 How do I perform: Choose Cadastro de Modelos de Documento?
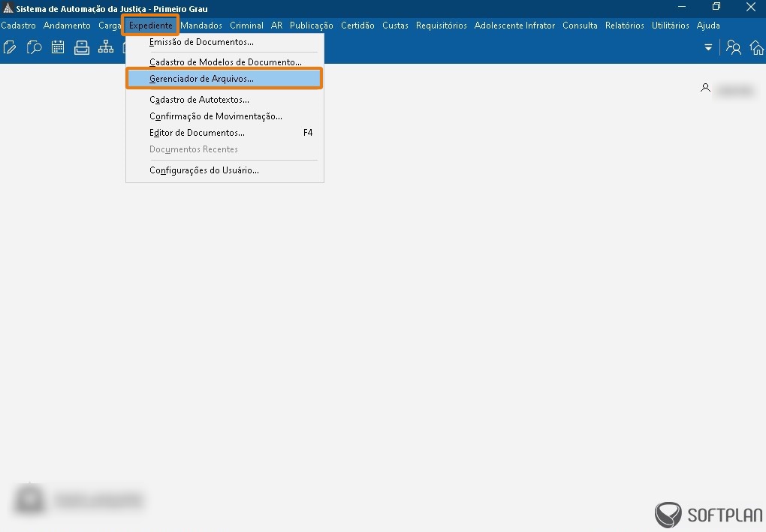click(225, 62)
